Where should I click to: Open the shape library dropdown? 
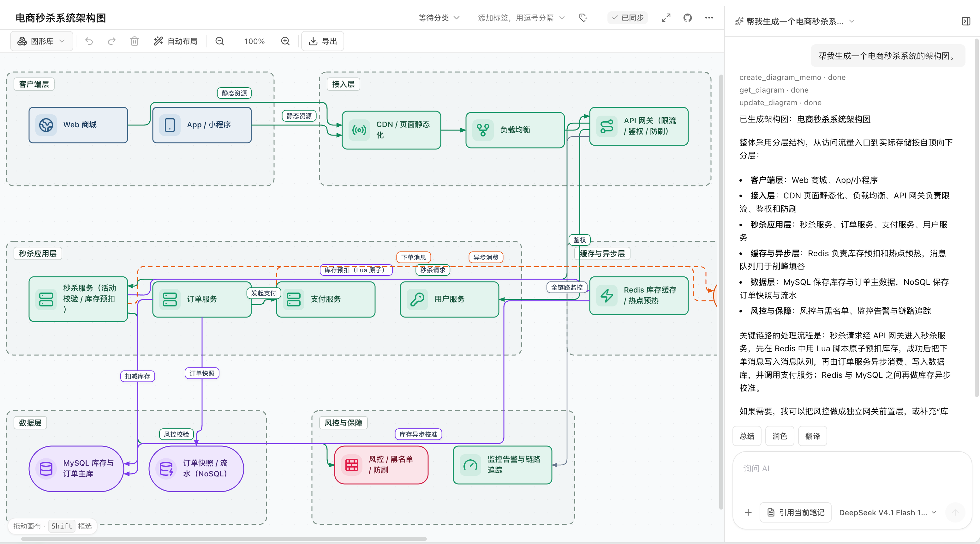click(x=41, y=41)
